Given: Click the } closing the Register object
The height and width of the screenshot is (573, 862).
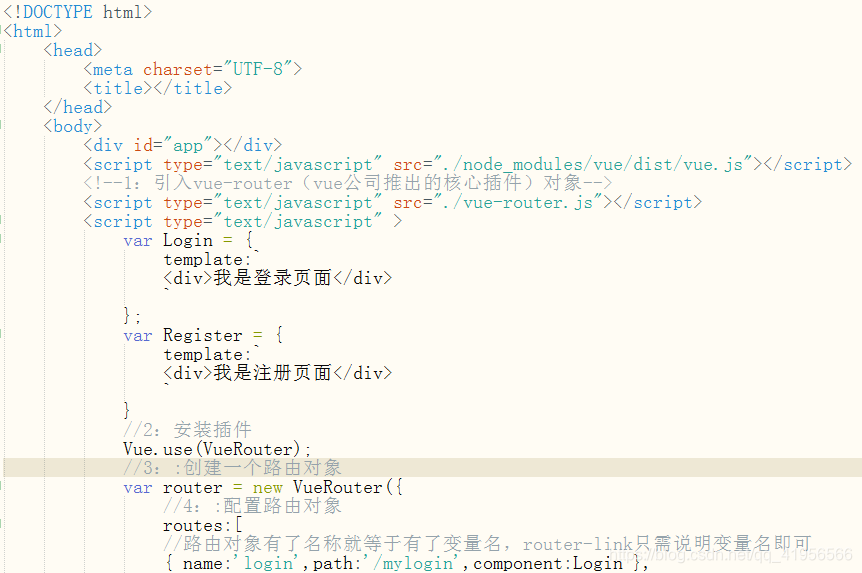Looking at the screenshot, I should click(x=127, y=410).
